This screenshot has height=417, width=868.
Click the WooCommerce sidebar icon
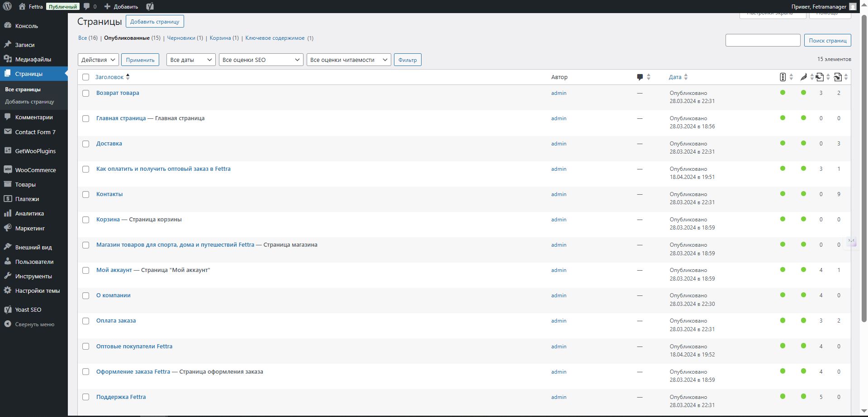pyautogui.click(x=8, y=170)
